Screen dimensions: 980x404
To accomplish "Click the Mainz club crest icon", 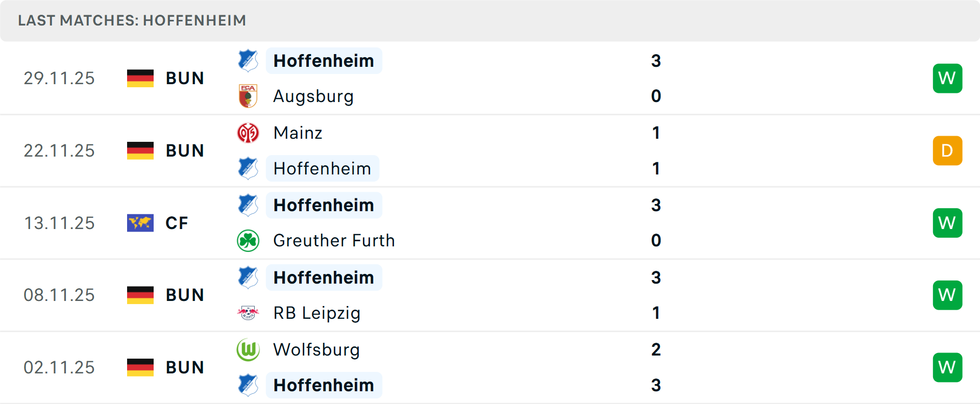I will [x=248, y=133].
